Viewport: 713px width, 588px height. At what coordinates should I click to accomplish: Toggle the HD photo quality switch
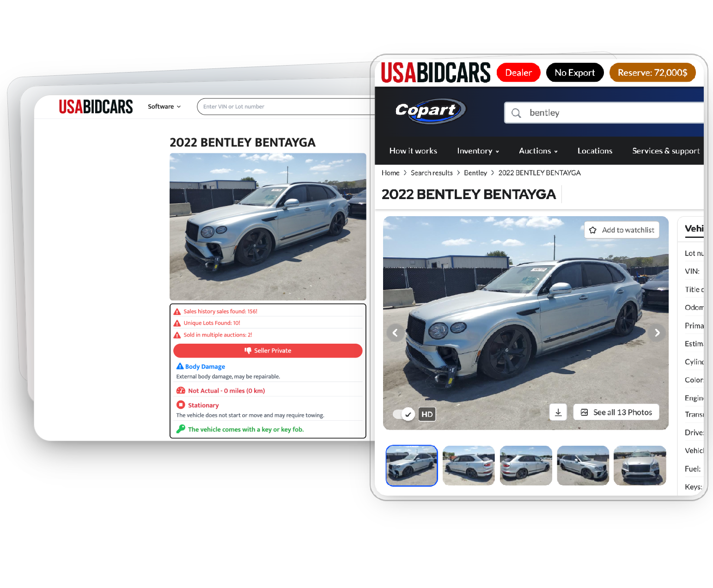(403, 414)
